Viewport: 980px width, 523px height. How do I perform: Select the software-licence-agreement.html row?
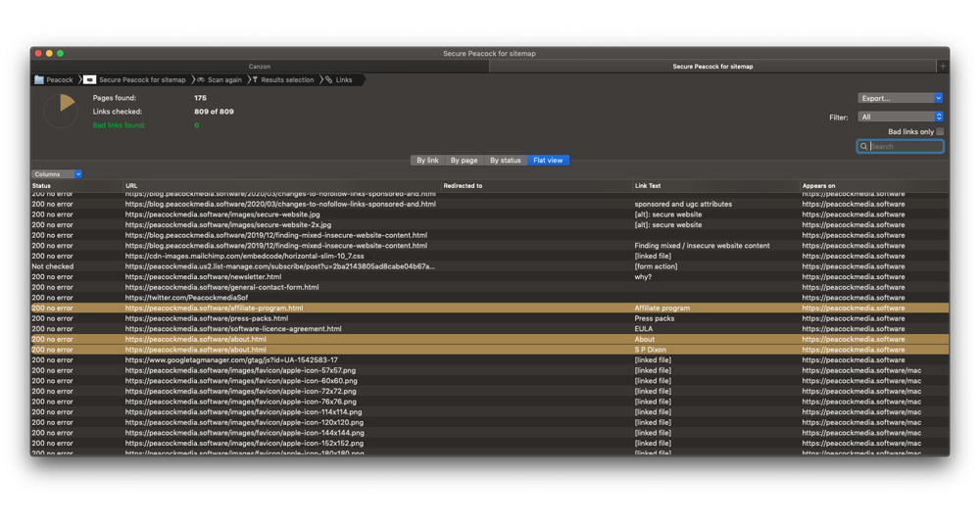coord(490,329)
